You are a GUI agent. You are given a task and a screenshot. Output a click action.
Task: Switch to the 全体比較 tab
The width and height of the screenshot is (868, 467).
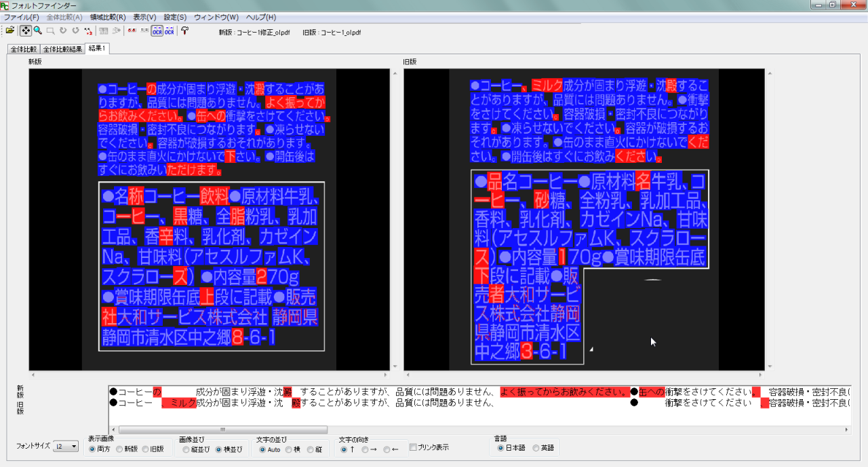tap(24, 50)
